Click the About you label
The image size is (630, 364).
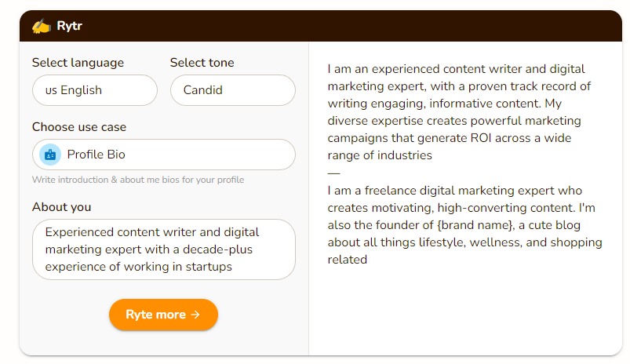(61, 207)
